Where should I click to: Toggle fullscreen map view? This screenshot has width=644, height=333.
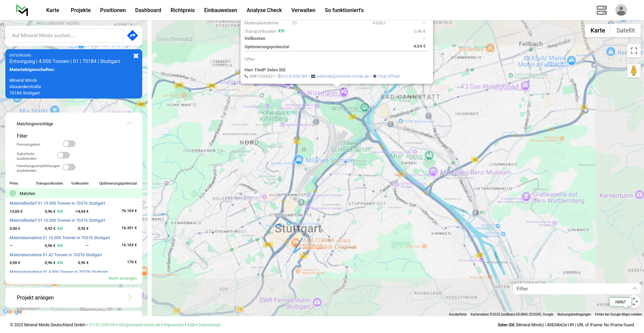(x=634, y=51)
